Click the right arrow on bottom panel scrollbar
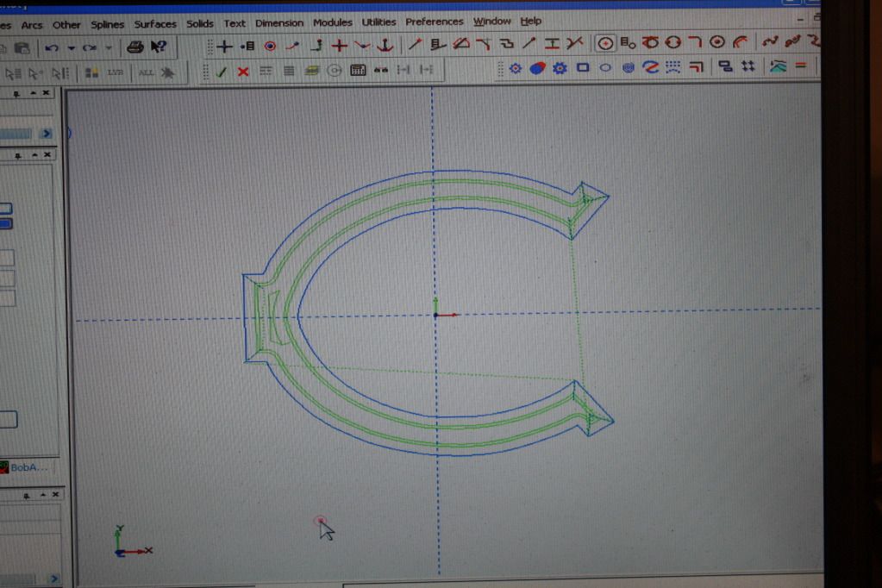The image size is (882, 588). click(x=54, y=578)
